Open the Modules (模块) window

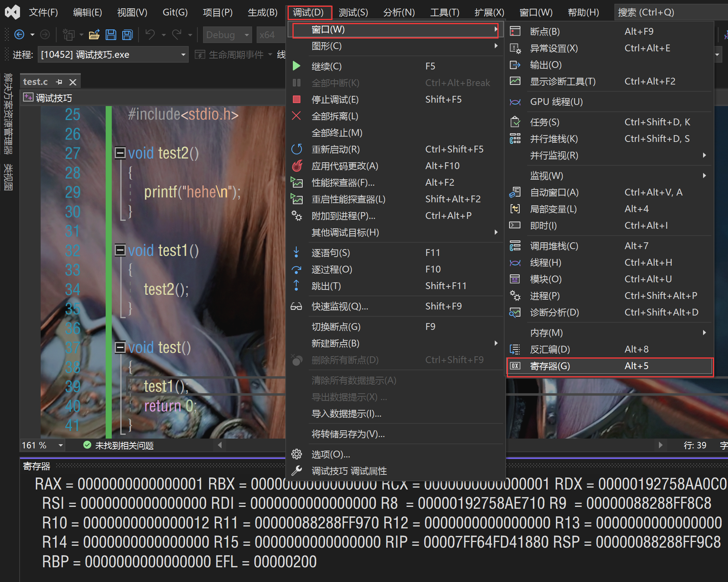tap(609, 279)
